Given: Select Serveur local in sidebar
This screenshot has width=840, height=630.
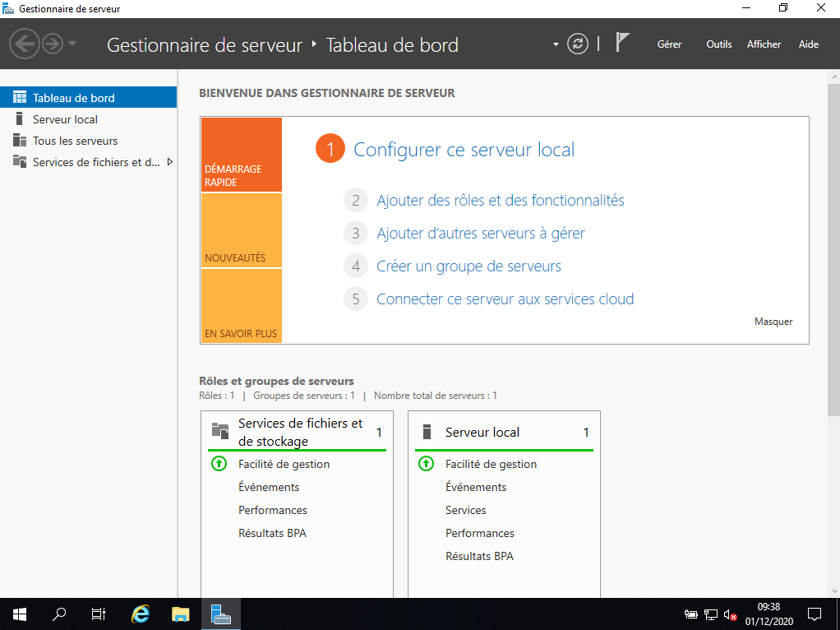Looking at the screenshot, I should 89,119.
